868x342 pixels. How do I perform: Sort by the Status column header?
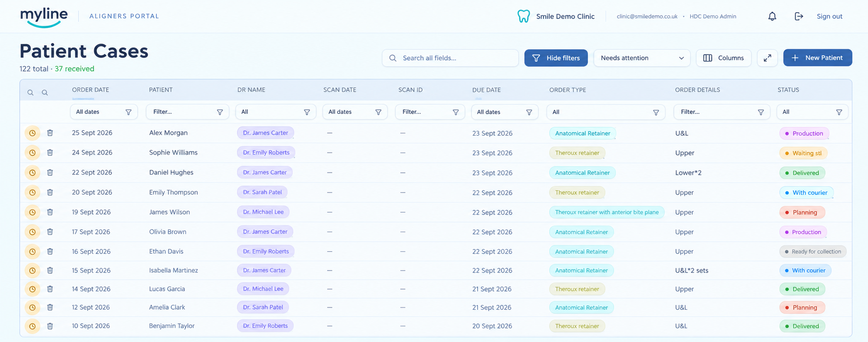coord(788,90)
